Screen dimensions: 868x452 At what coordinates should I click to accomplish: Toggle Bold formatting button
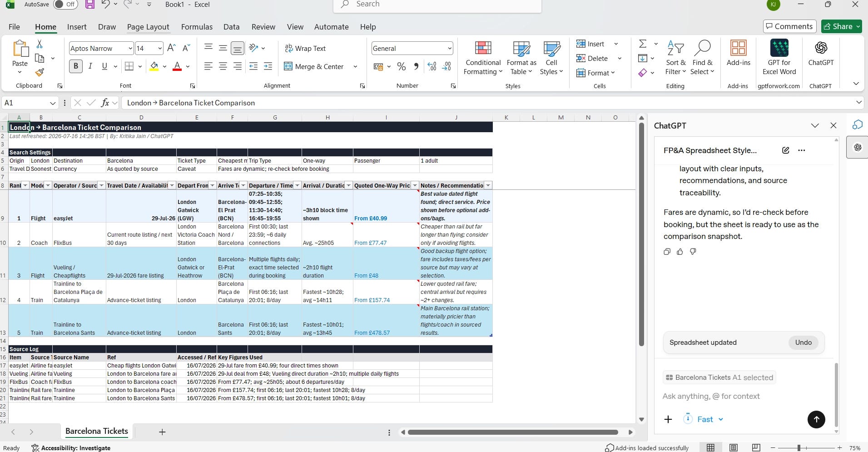[x=76, y=66]
